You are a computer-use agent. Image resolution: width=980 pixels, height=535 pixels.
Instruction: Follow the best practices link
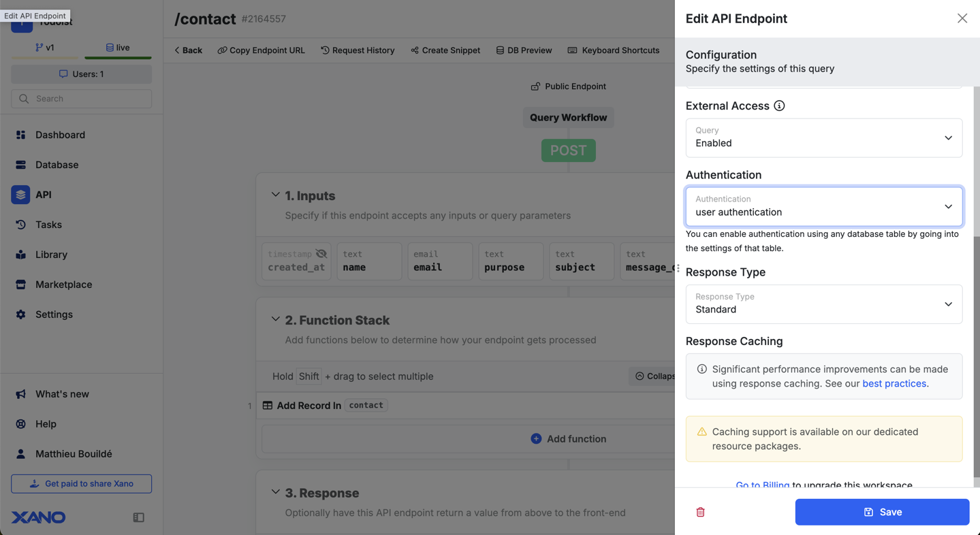(894, 383)
